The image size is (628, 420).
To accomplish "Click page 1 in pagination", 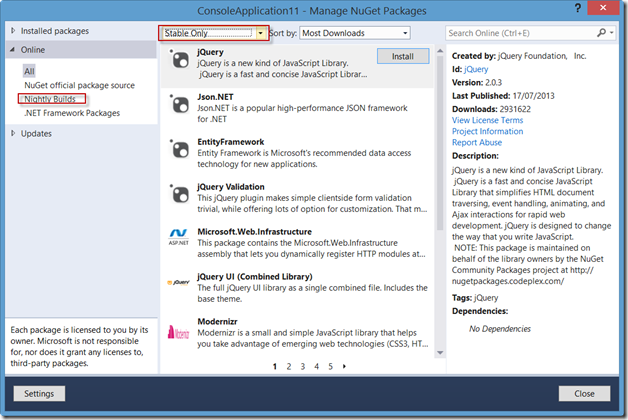I will (275, 366).
